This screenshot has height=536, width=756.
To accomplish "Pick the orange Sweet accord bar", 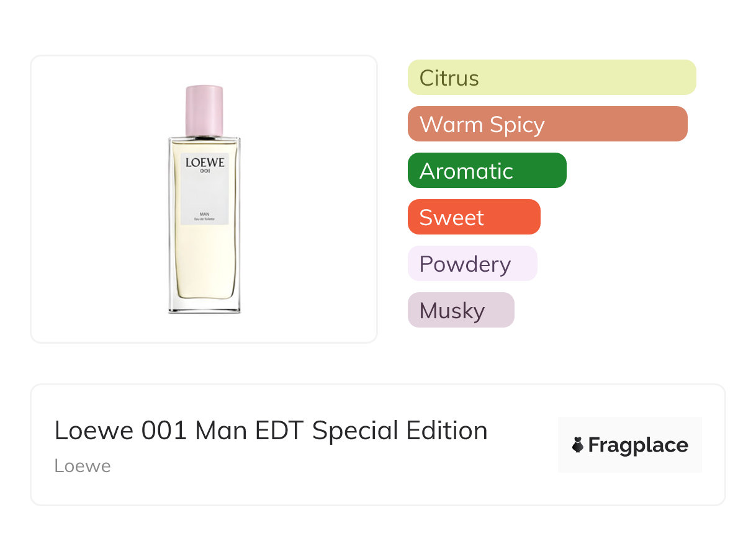I will (x=474, y=217).
